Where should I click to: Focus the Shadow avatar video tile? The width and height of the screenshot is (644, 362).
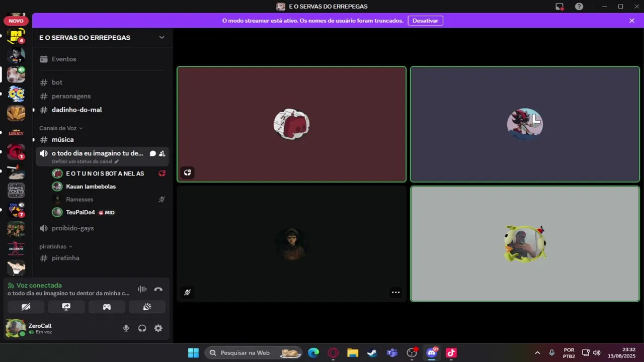point(525,124)
